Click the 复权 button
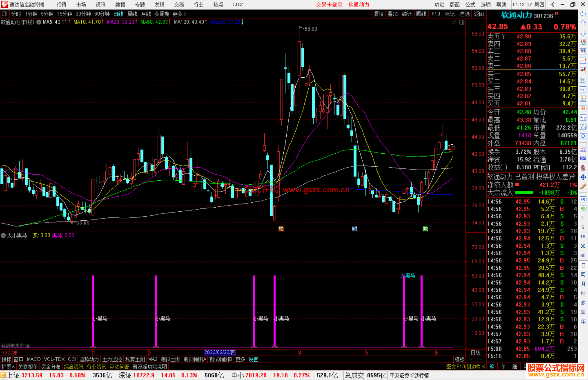This screenshot has width=588, height=380. 379,14
